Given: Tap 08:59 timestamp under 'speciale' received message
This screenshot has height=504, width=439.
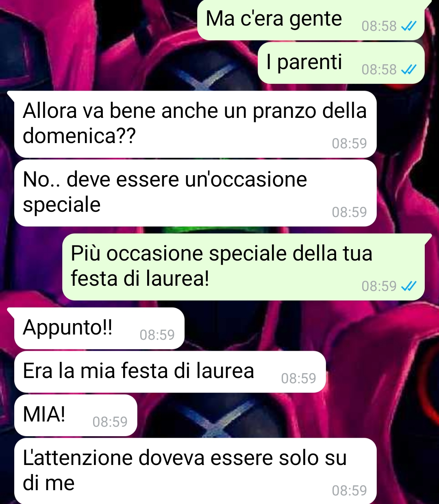Looking at the screenshot, I should (x=349, y=212).
